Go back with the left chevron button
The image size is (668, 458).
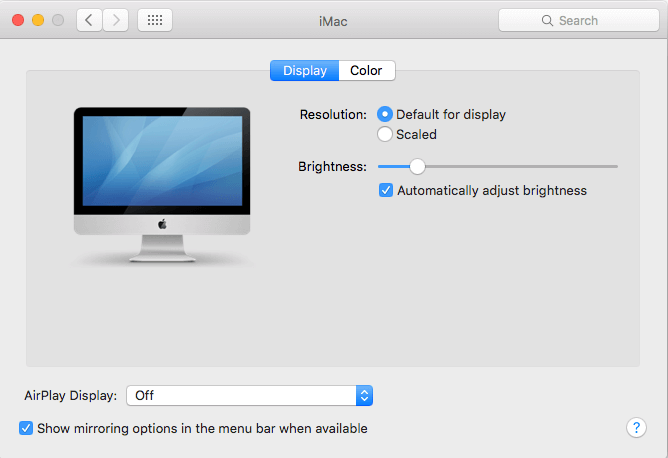[x=89, y=20]
